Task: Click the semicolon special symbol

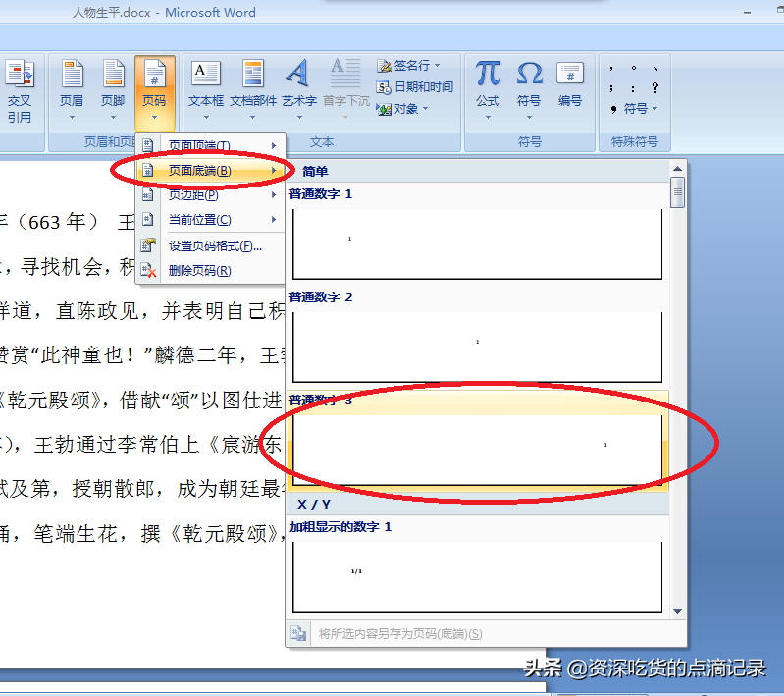Action: 611,88
